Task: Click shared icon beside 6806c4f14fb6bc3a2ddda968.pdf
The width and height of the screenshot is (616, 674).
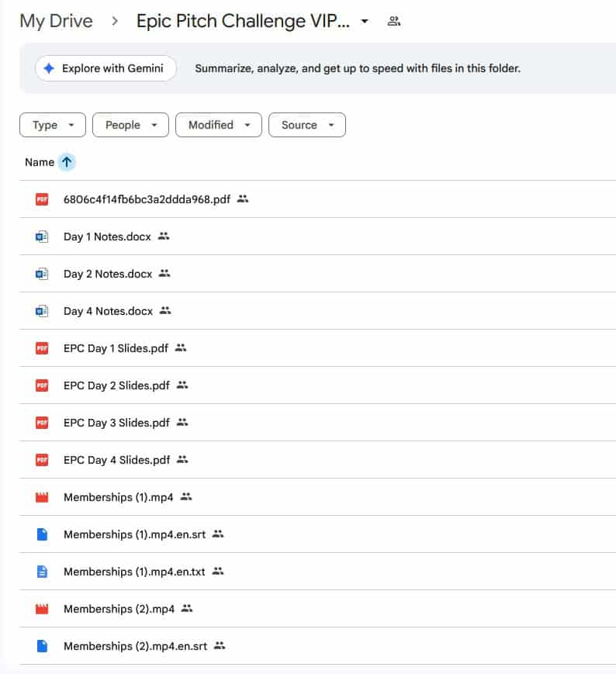Action: click(x=243, y=199)
